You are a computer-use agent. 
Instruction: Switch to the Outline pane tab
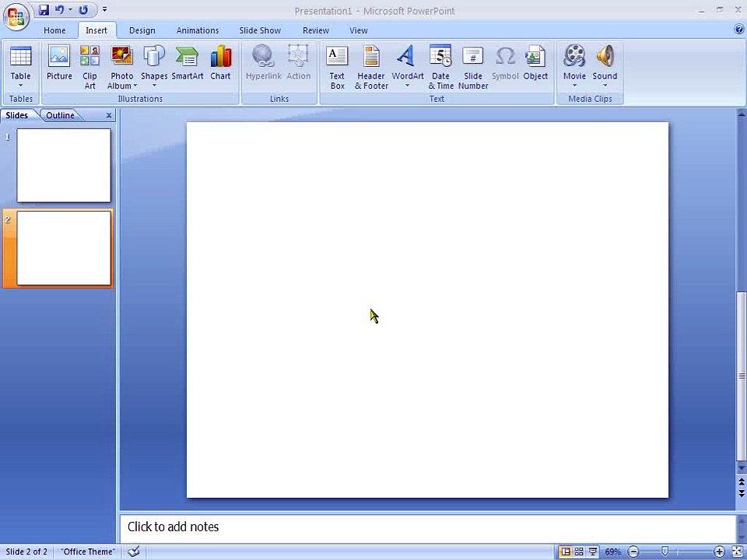point(60,115)
